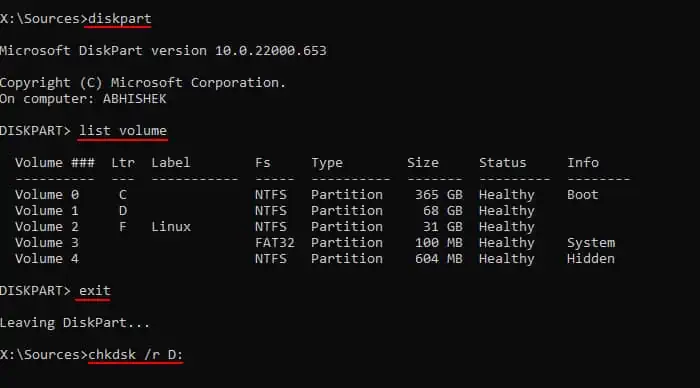Screen dimensions: 700x388
Task: Click the 'Type' column header
Action: coord(327,163)
